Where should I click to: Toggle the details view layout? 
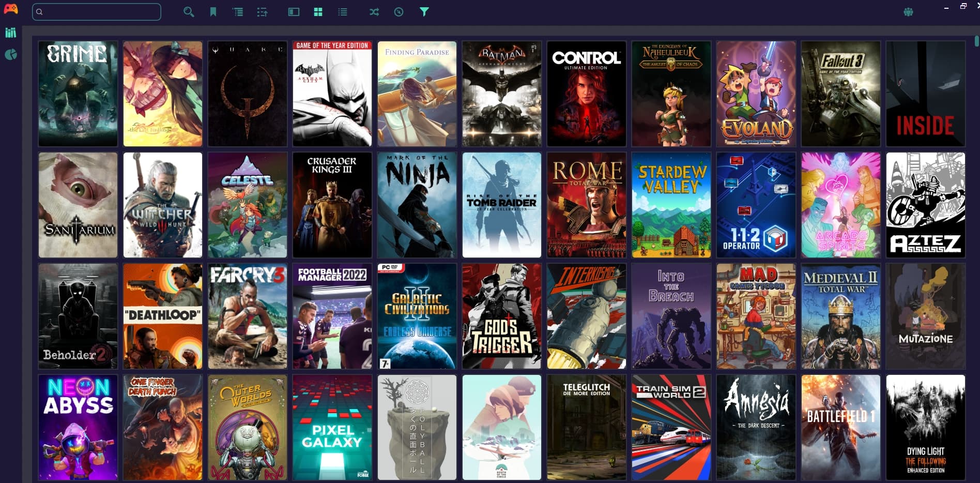click(x=294, y=12)
